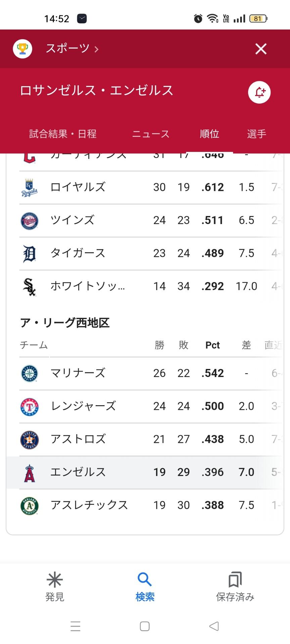Screen dimensions: 290x644
Task: Tap the Tigers D logo
Action: point(30,254)
